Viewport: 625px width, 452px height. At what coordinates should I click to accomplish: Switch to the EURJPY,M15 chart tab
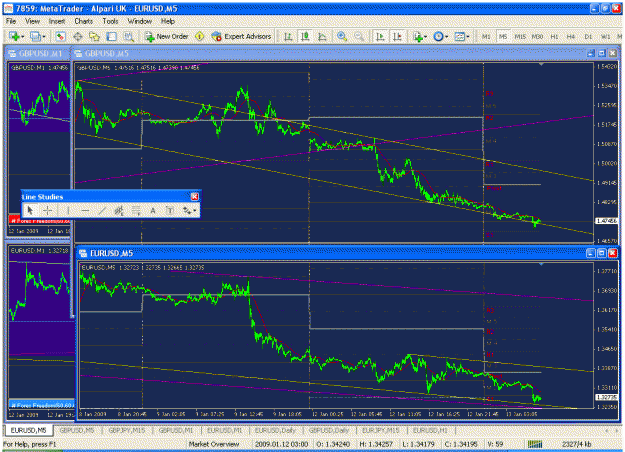381,430
